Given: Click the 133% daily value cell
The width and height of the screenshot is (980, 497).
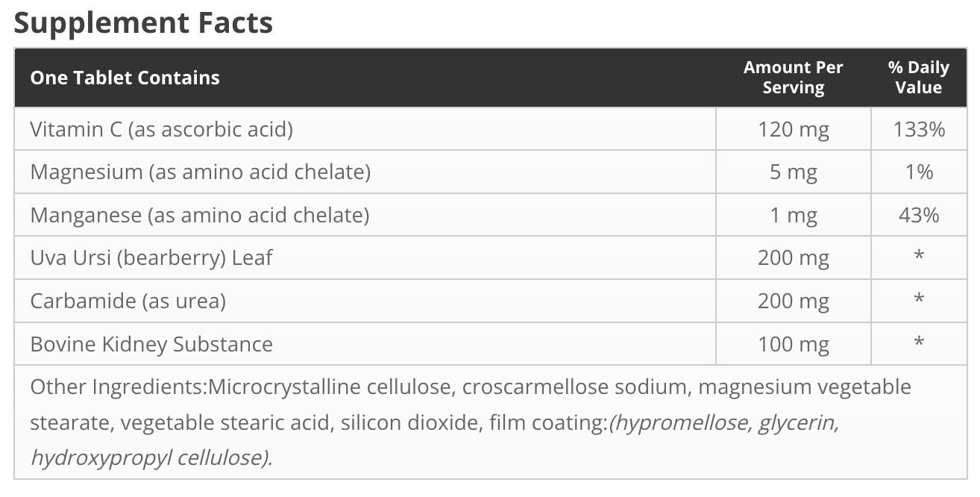Looking at the screenshot, I should tap(919, 130).
